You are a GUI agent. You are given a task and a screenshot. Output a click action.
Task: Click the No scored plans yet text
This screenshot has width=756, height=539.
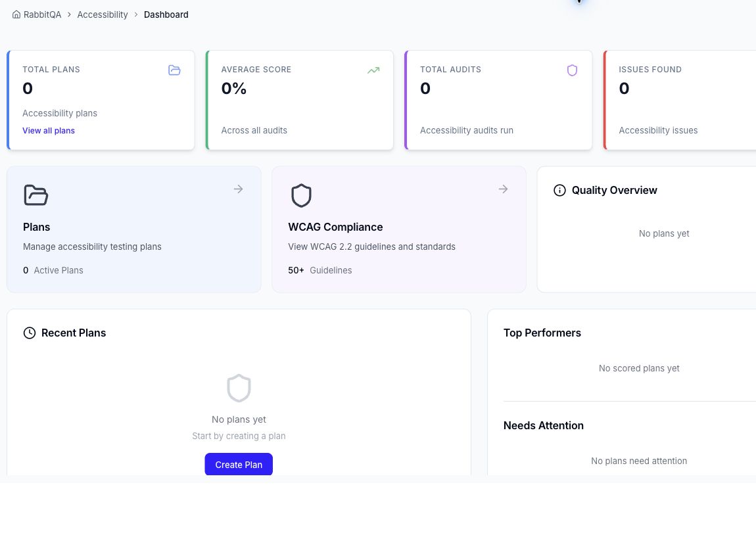pos(639,368)
